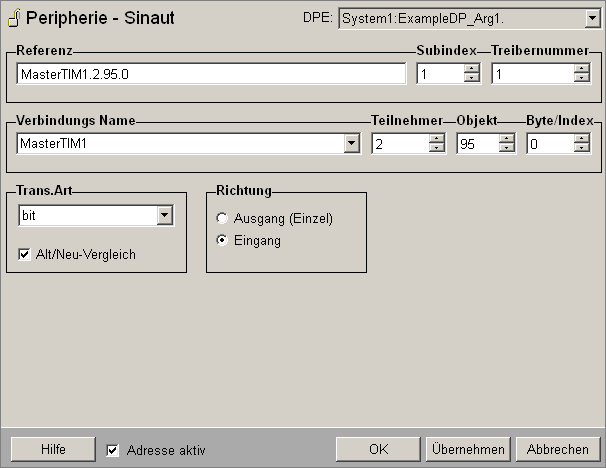The width and height of the screenshot is (606, 468).
Task: Increase the Byte/Index value
Action: (582, 139)
